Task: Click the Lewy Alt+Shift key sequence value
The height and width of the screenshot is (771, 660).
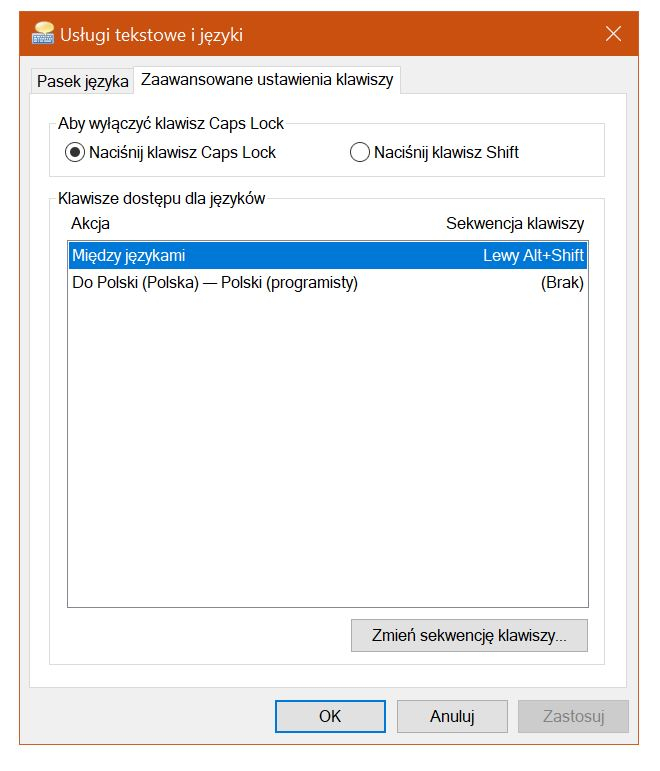Action: pyautogui.click(x=533, y=256)
